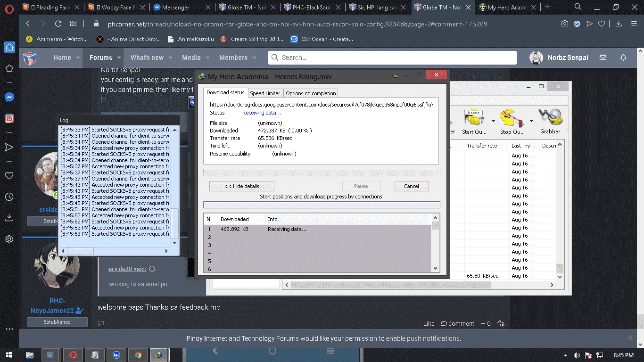Cancel the My Hero Academia download
Image resolution: width=644 pixels, height=362 pixels.
pyautogui.click(x=411, y=186)
